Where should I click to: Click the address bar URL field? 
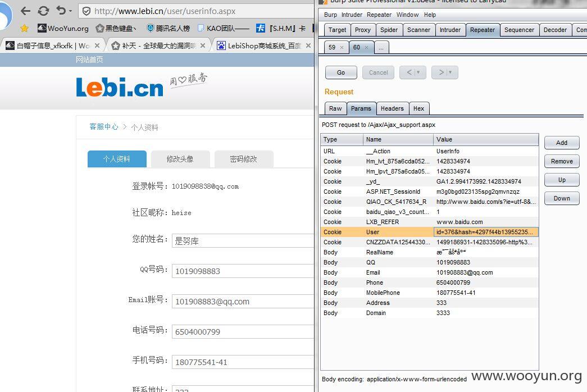[196, 11]
